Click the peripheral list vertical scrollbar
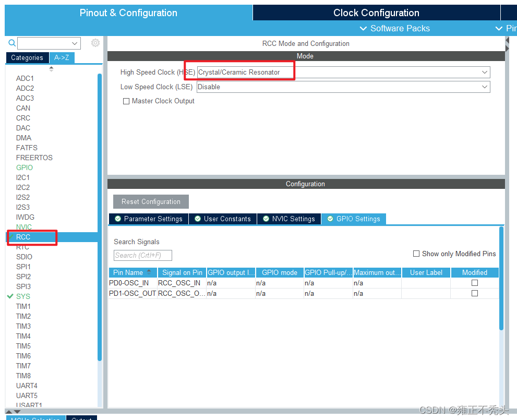Image resolution: width=517 pixels, height=420 pixels. click(100, 217)
